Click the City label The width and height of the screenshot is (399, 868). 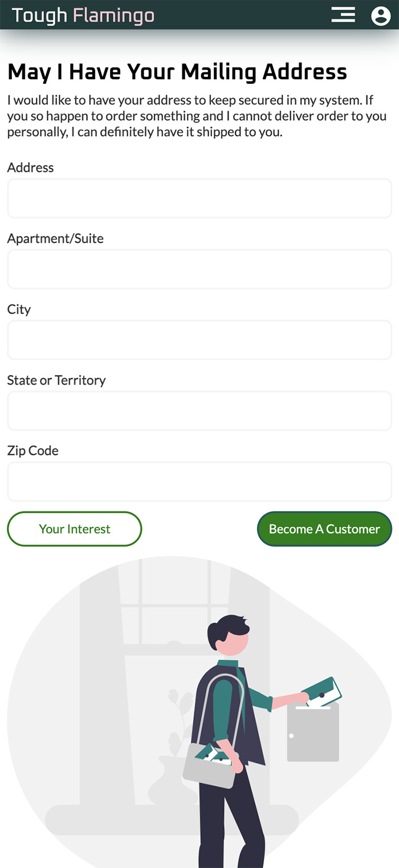tap(19, 309)
